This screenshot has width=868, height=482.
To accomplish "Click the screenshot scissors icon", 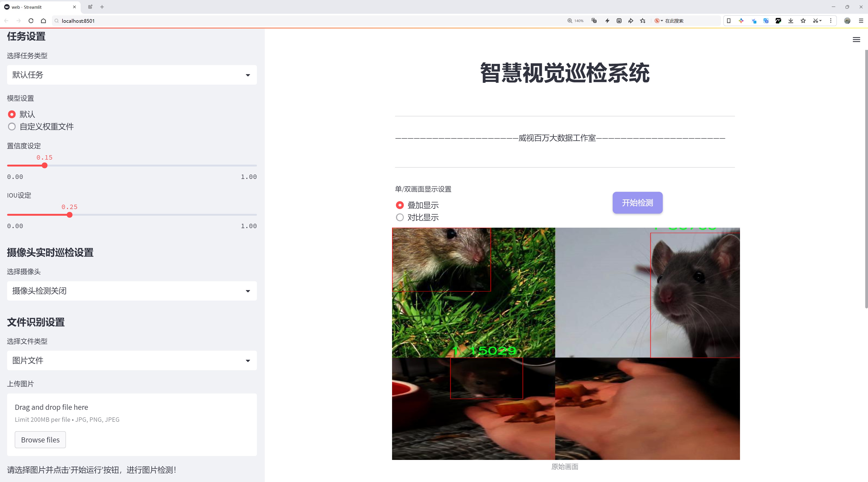I will pos(815,21).
